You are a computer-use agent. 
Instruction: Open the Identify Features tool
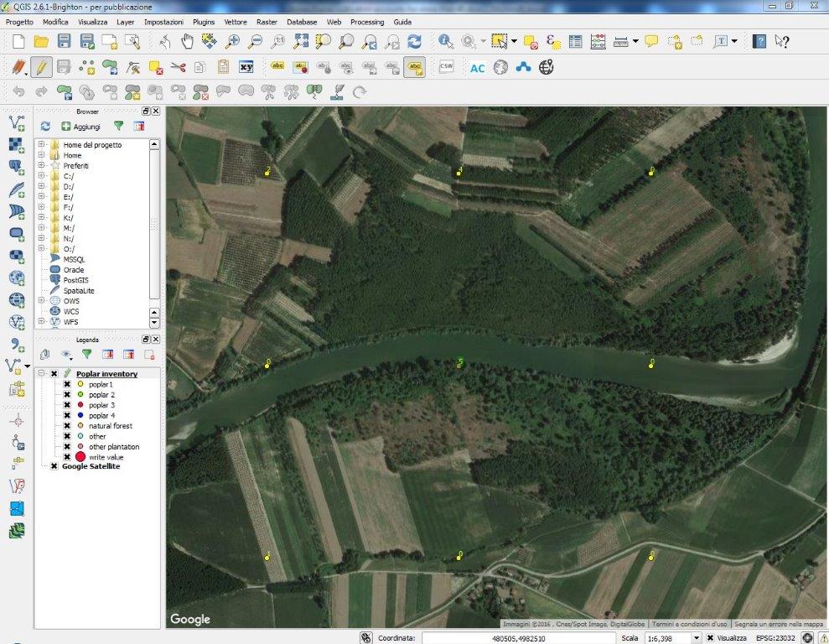[x=446, y=41]
